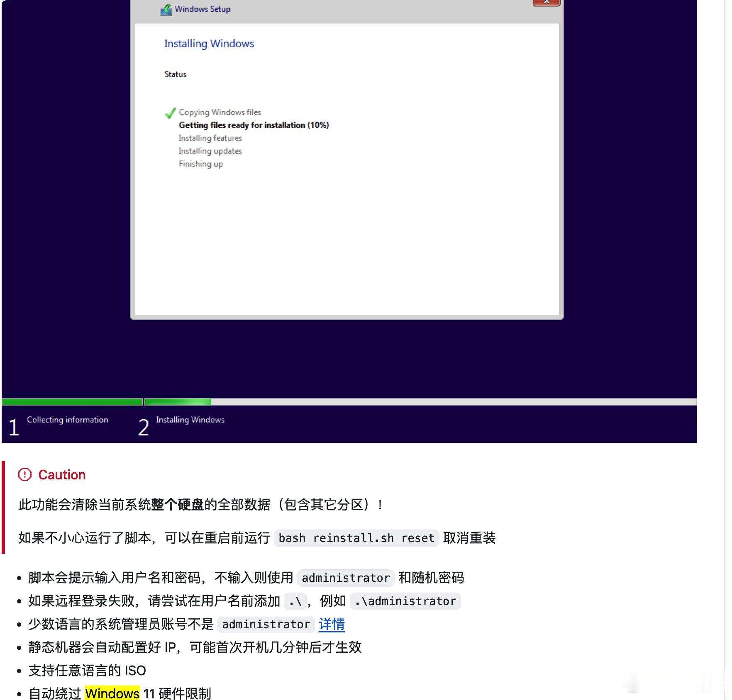Select Getting files ready for installation (10%)
Image resolution: width=732 pixels, height=700 pixels.
[x=254, y=125]
